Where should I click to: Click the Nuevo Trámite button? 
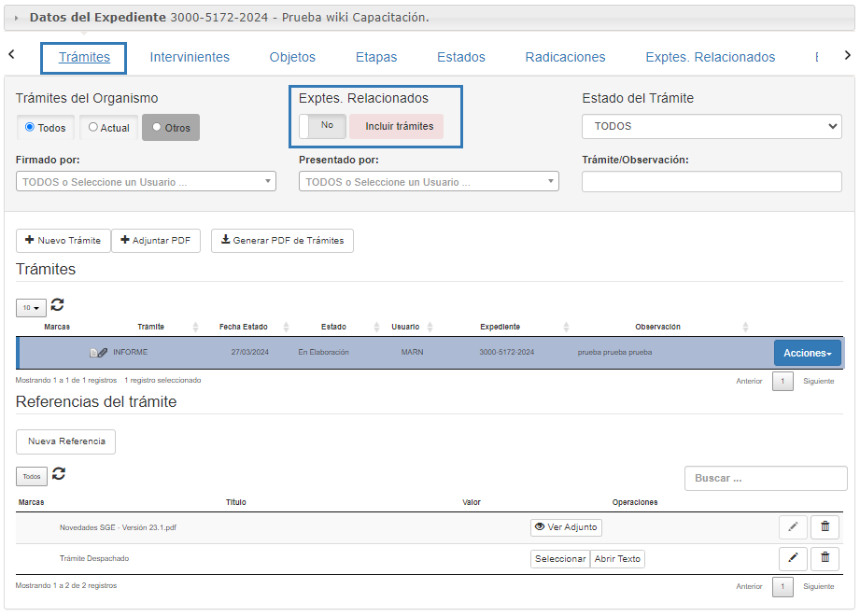(x=63, y=241)
